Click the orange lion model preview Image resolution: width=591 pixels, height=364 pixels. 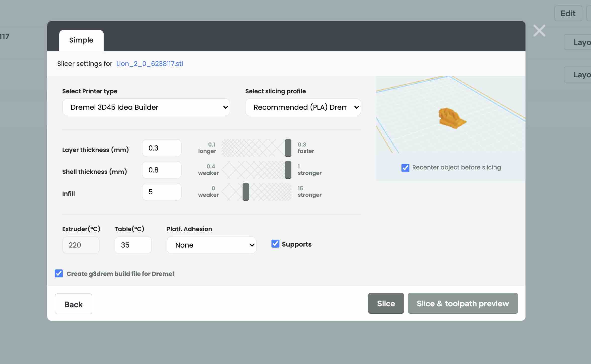(x=452, y=118)
